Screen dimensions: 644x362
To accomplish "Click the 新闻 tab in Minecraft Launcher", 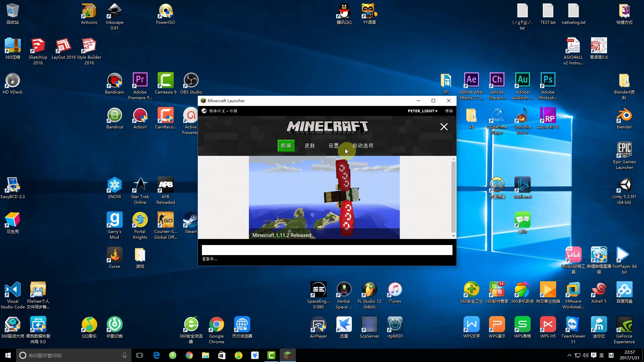I will click(286, 145).
